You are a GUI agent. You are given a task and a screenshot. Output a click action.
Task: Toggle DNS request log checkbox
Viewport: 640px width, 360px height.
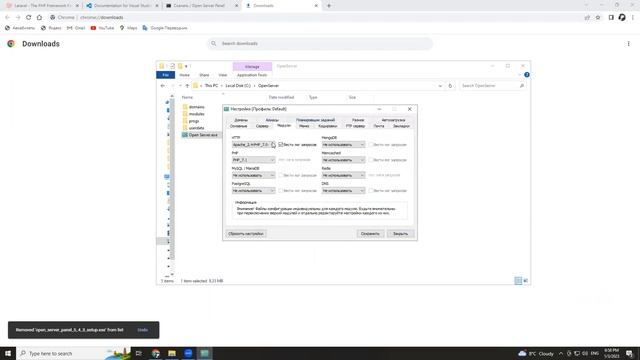click(371, 191)
